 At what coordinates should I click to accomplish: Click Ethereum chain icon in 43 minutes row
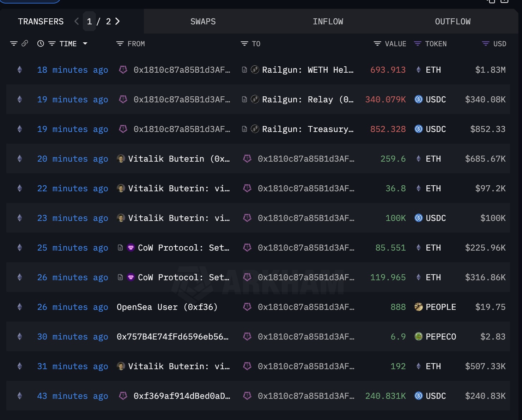pyautogui.click(x=20, y=396)
